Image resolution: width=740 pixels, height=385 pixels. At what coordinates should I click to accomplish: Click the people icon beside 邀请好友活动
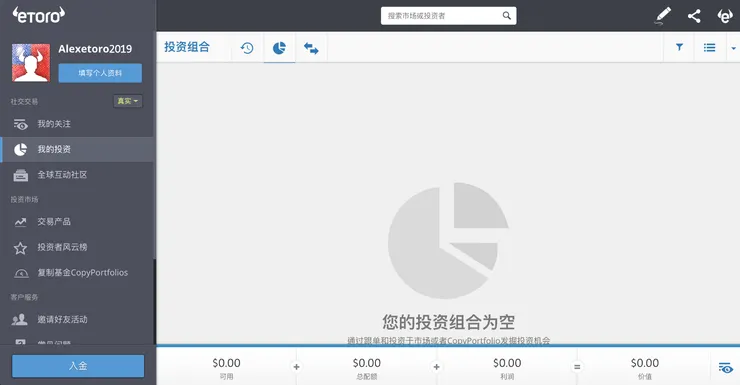20,319
